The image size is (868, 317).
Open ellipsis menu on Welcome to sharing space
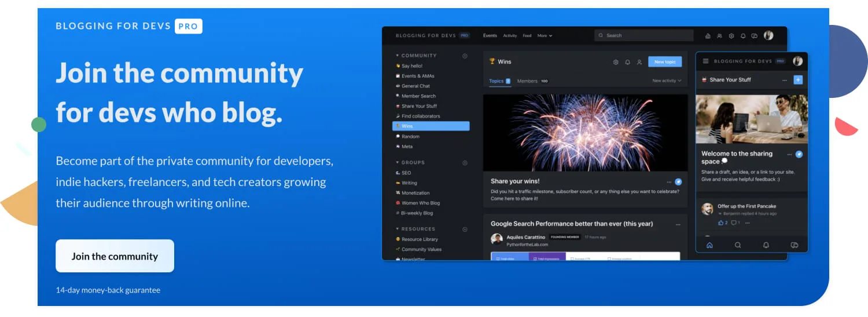(x=789, y=154)
